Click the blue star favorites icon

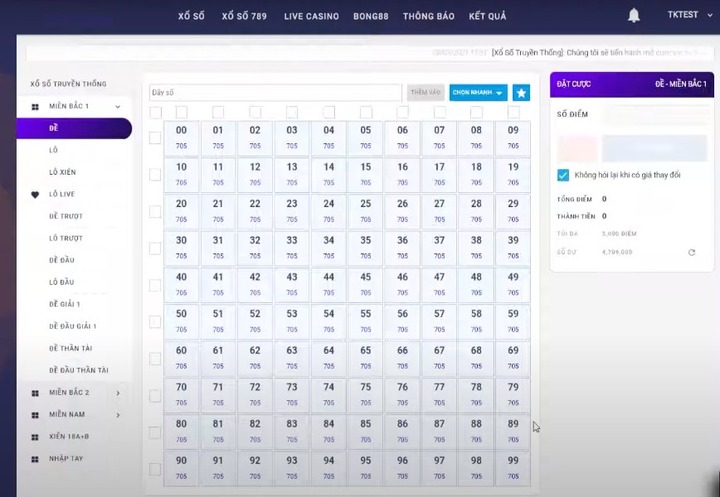click(521, 92)
